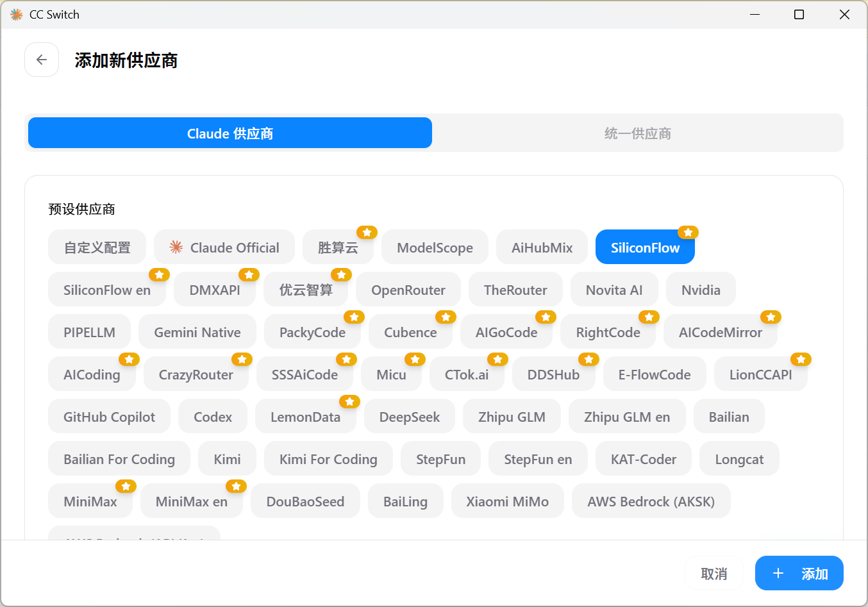This screenshot has width=868, height=607.
Task: Pick the ModelScope preset
Action: tap(435, 247)
